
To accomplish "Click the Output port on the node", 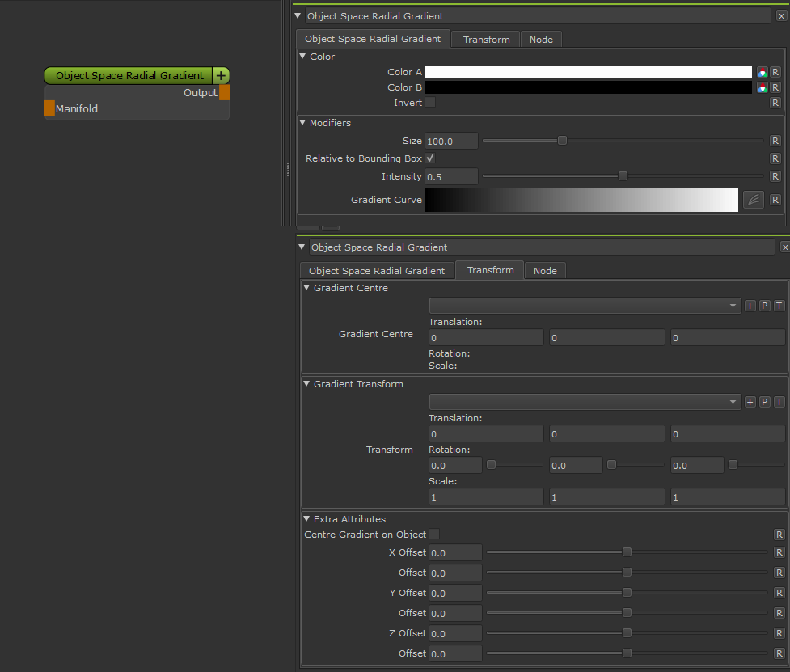I will coord(224,92).
